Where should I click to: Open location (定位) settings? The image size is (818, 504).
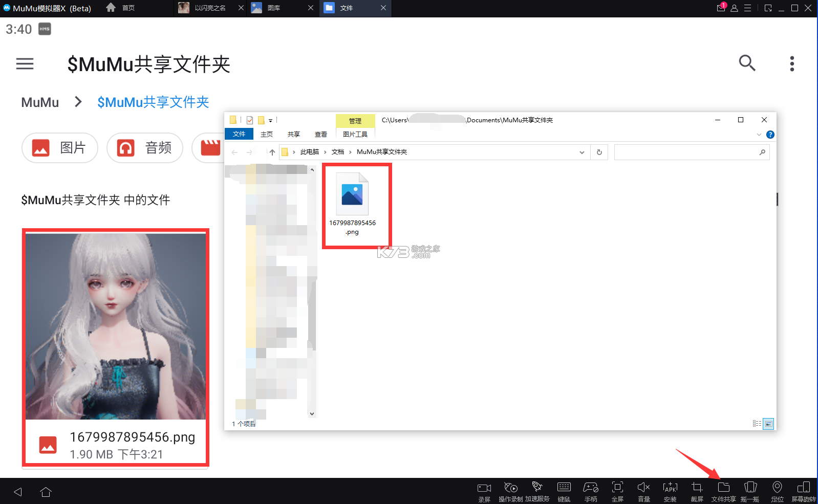coord(777,492)
